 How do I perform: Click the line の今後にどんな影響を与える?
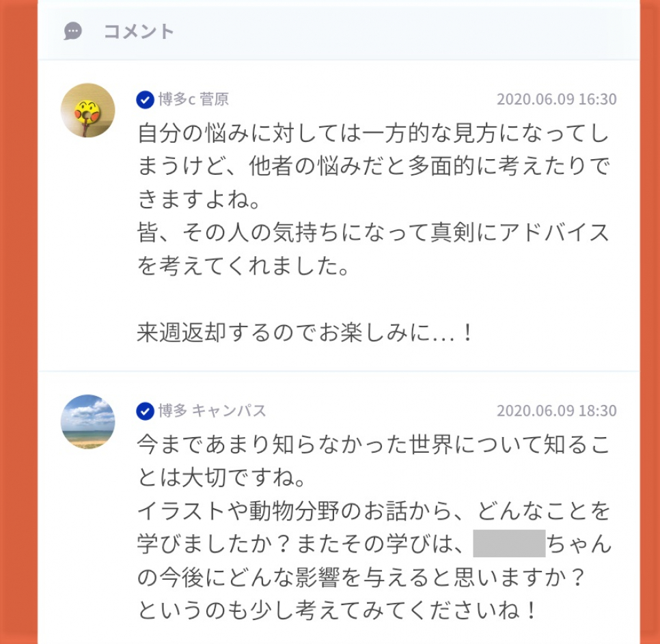(x=361, y=577)
